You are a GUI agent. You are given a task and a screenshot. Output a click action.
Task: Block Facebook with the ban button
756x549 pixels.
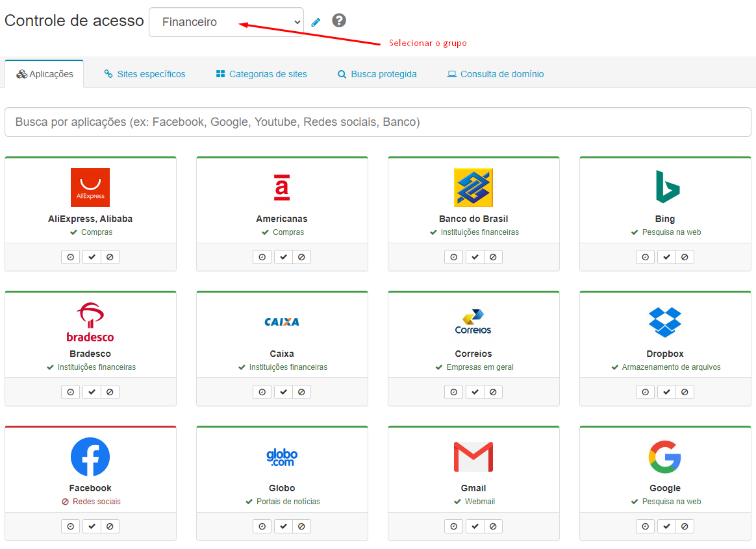tap(110, 526)
